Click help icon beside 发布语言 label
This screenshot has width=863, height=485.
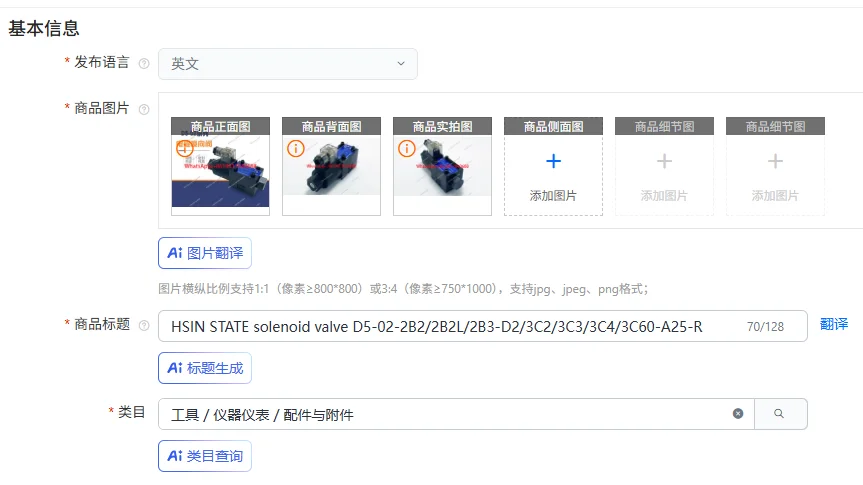click(144, 63)
